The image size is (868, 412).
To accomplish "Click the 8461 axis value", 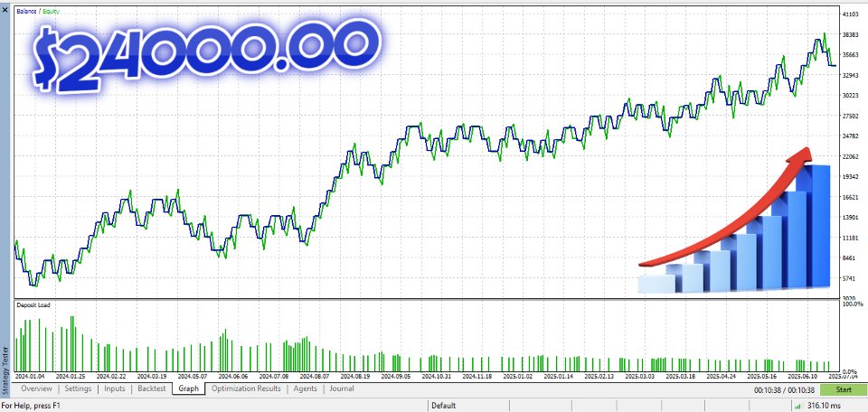I will tap(849, 258).
